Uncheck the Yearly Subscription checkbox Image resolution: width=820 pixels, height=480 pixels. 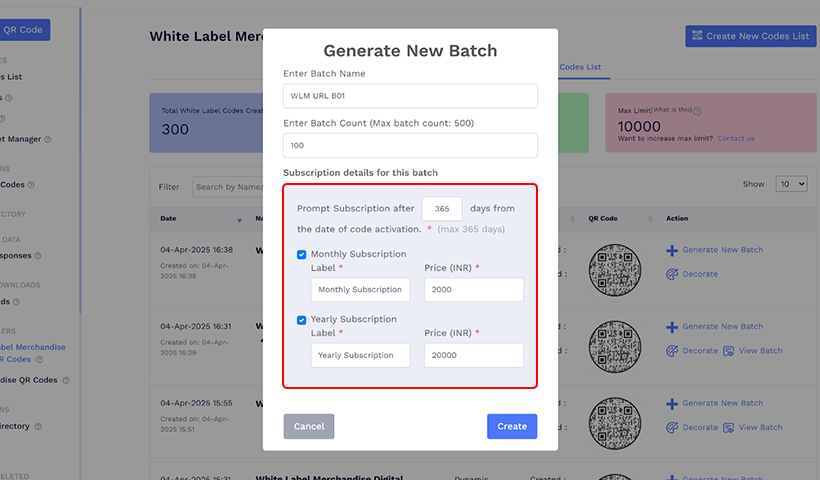click(x=302, y=320)
